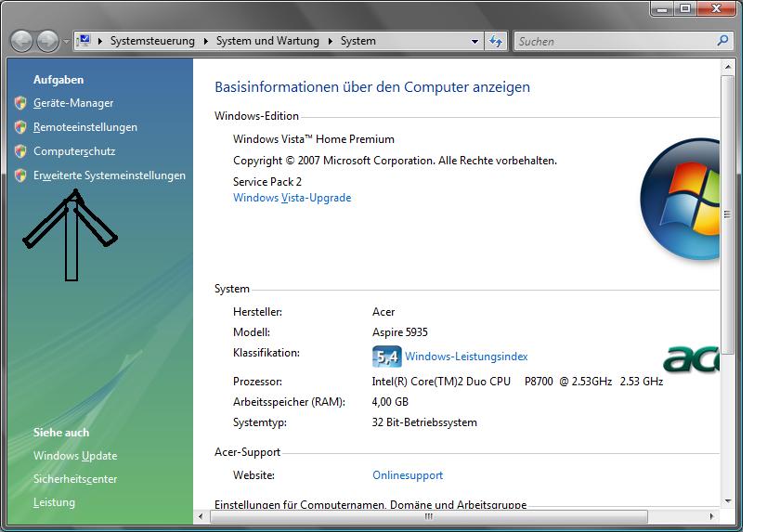This screenshot has height=532, width=780.
Task: Click the Windows Vista logo image
Action: click(x=680, y=199)
